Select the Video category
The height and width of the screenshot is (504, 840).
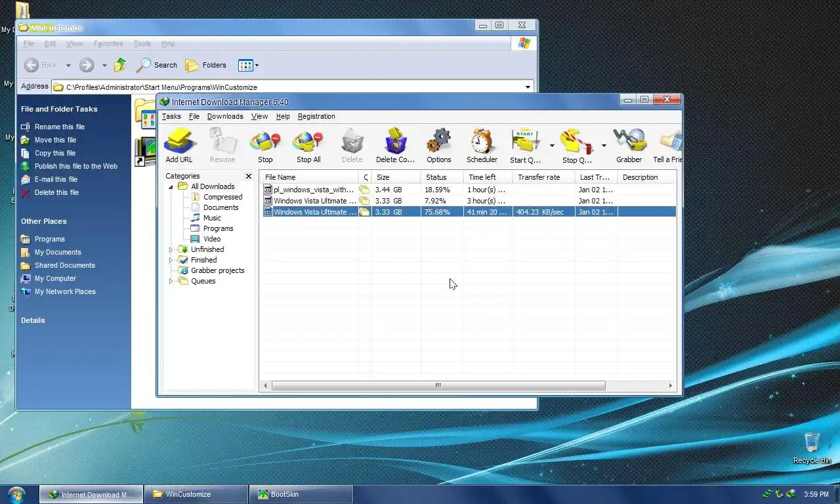click(212, 239)
